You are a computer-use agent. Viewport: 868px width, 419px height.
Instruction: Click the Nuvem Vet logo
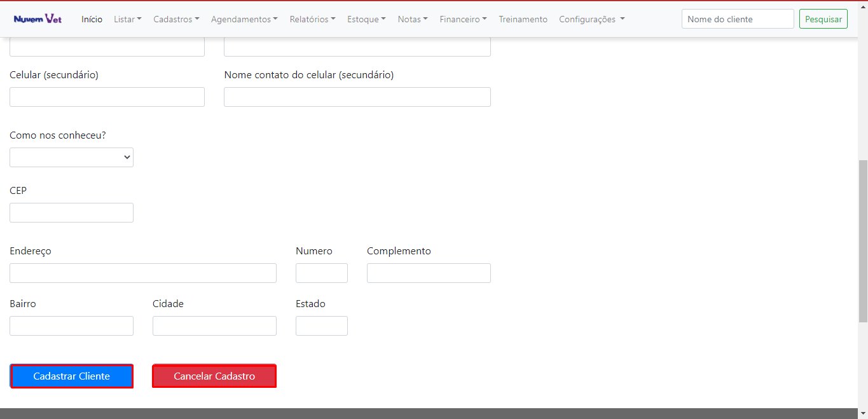coord(38,19)
